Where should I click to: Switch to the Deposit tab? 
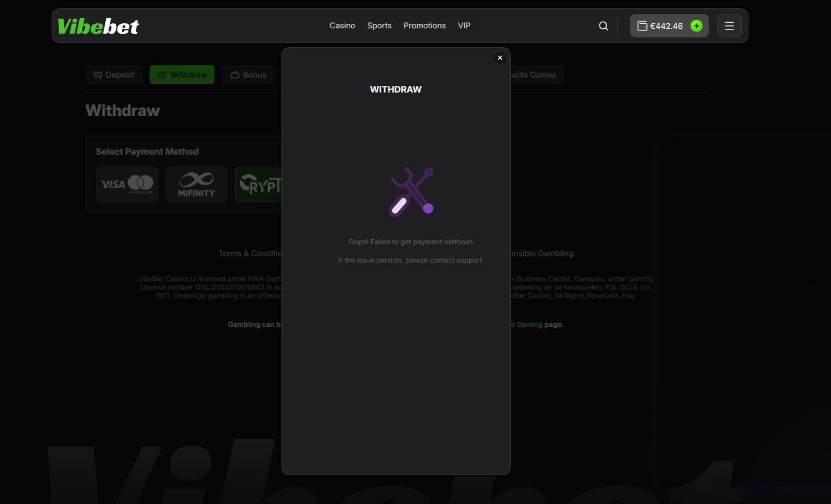tap(114, 75)
